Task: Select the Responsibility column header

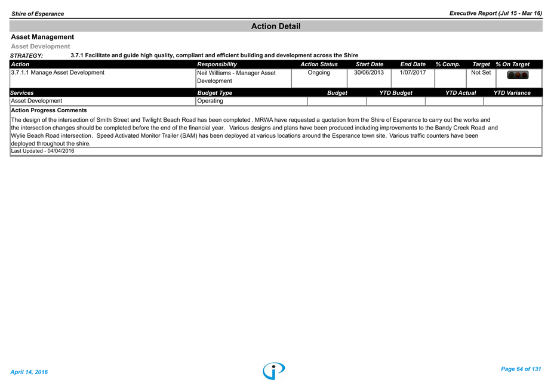Action: point(217,64)
